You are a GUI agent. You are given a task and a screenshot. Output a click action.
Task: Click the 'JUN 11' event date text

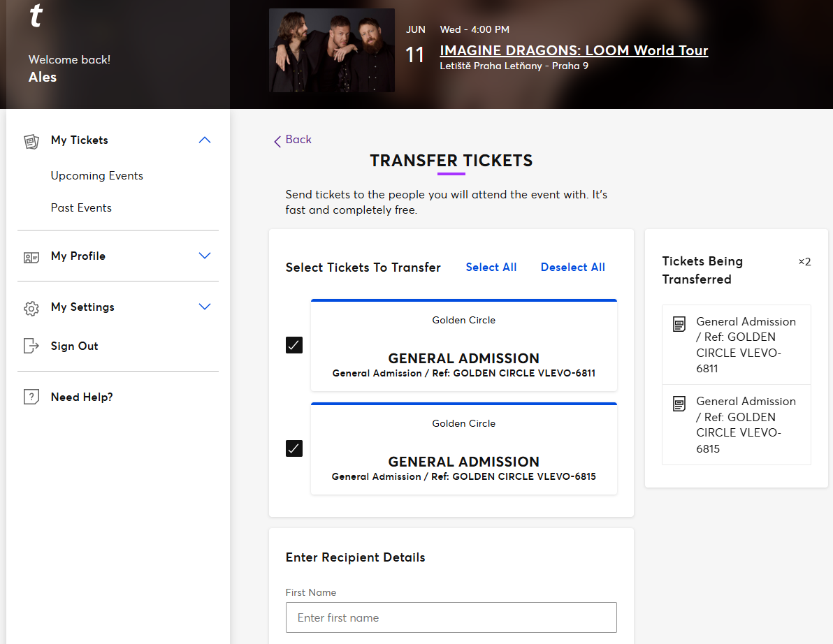pyautogui.click(x=415, y=47)
